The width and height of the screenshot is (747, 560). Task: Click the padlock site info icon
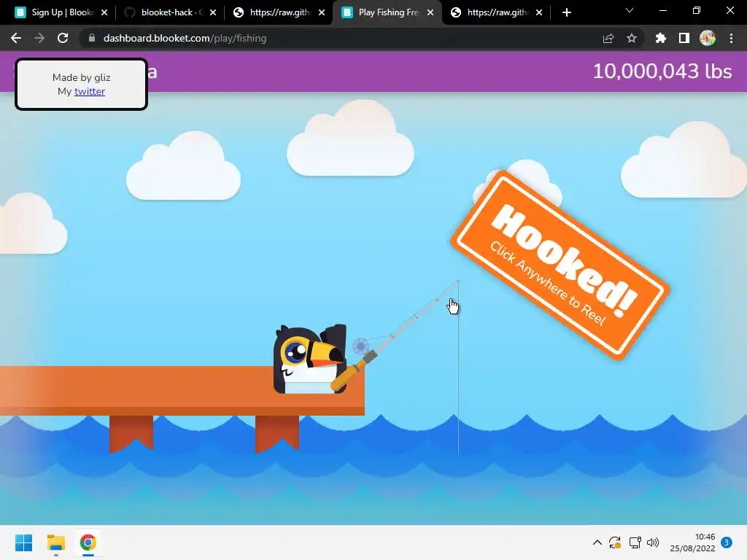(x=92, y=38)
